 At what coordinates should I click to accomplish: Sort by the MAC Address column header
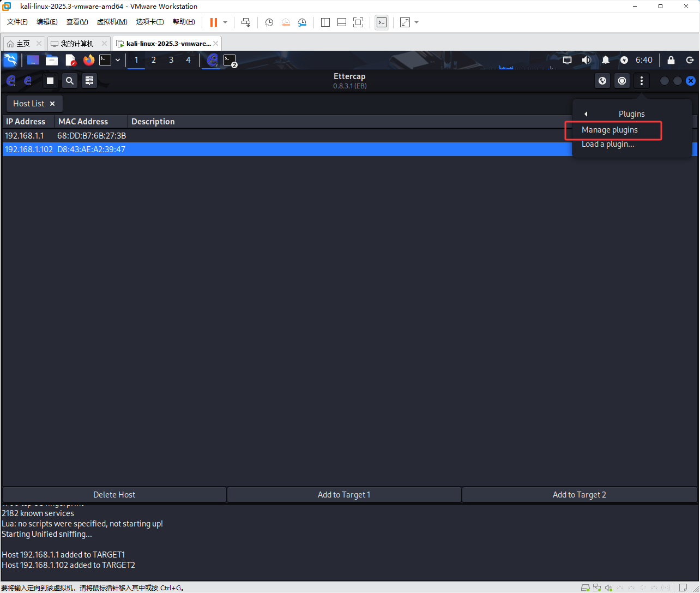[x=91, y=122]
